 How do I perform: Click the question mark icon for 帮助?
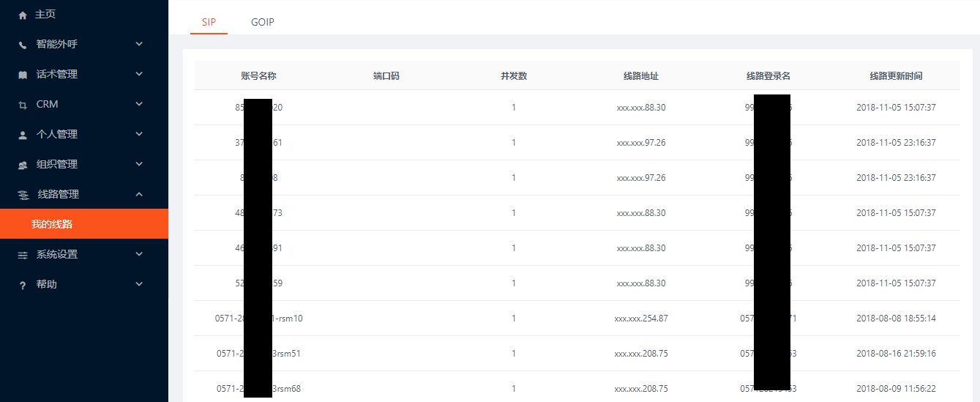(23, 285)
